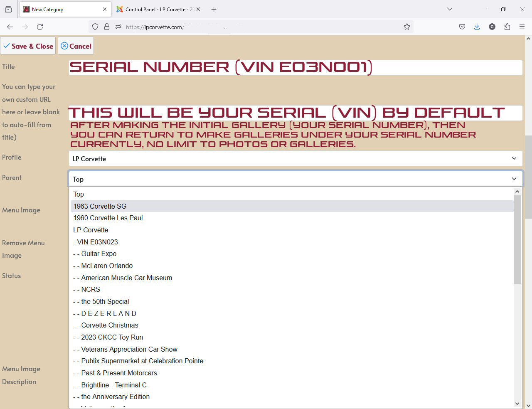Close the New Category tab

tap(105, 9)
